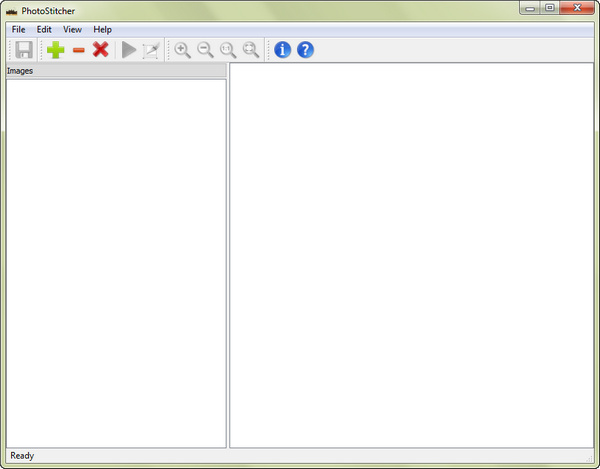Click inside the empty Images list
This screenshot has width=600, height=469.
point(115,260)
